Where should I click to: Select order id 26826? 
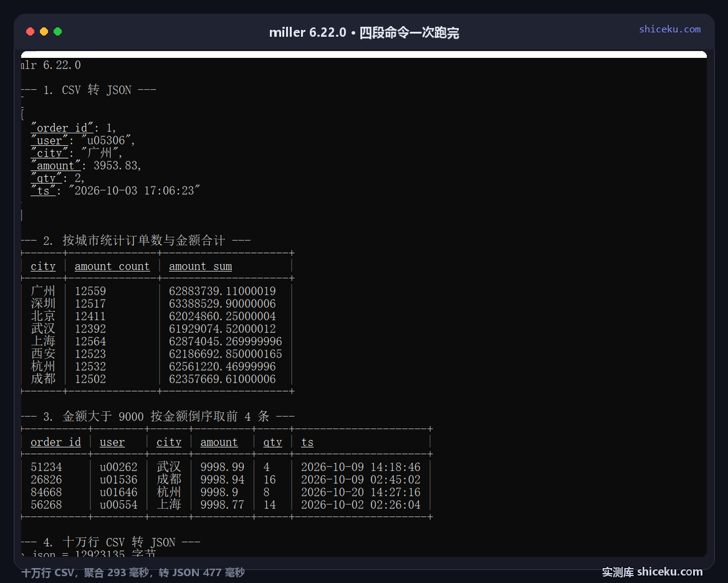[x=46, y=480]
